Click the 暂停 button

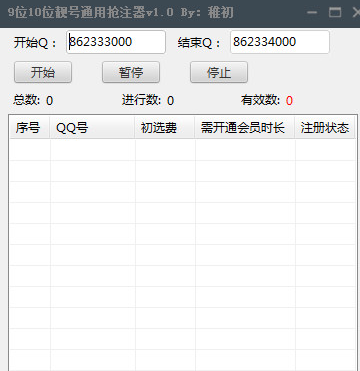131,72
